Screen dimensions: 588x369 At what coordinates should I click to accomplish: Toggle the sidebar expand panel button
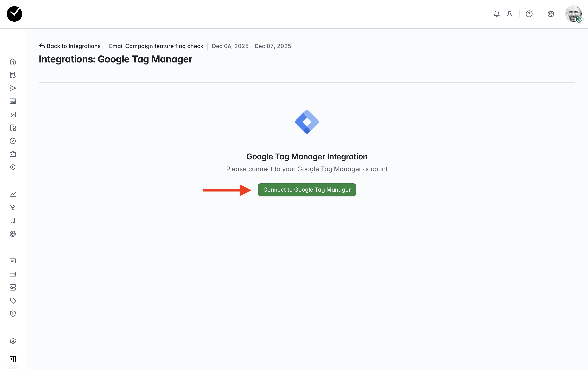tap(13, 359)
